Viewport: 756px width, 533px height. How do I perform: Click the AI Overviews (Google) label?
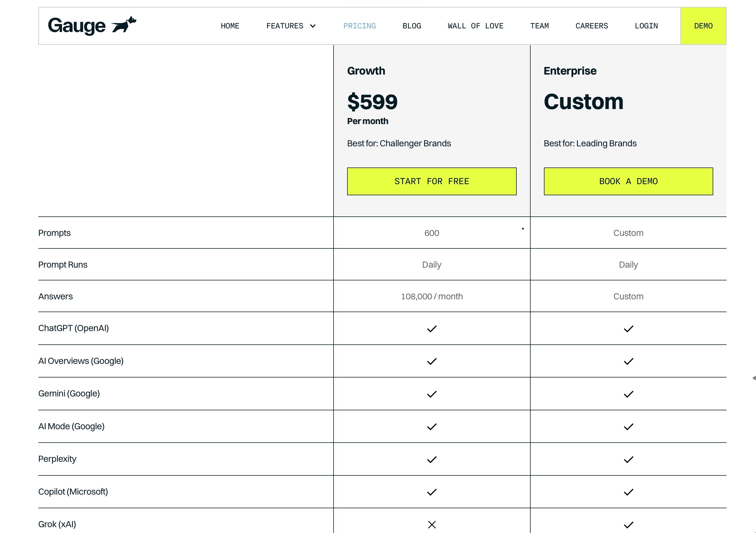81,361
